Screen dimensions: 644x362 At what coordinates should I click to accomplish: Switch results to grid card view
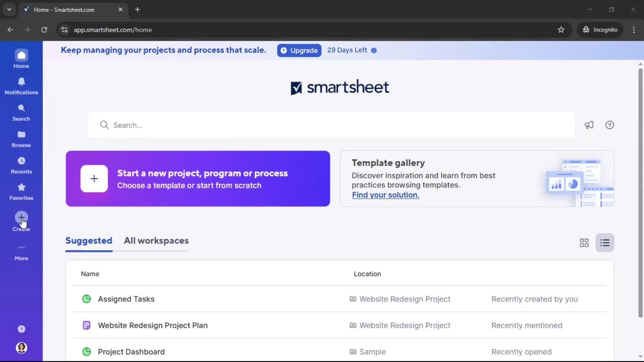point(584,242)
